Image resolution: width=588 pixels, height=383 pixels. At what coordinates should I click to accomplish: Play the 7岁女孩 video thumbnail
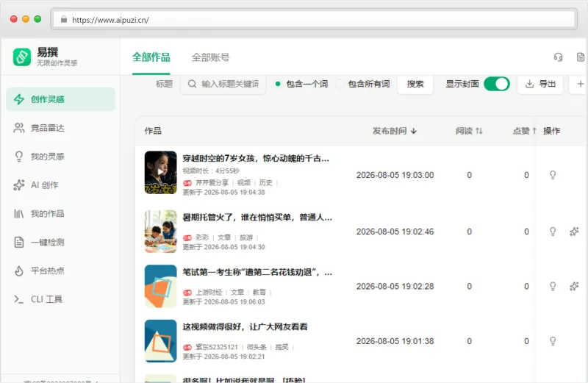[x=160, y=173]
